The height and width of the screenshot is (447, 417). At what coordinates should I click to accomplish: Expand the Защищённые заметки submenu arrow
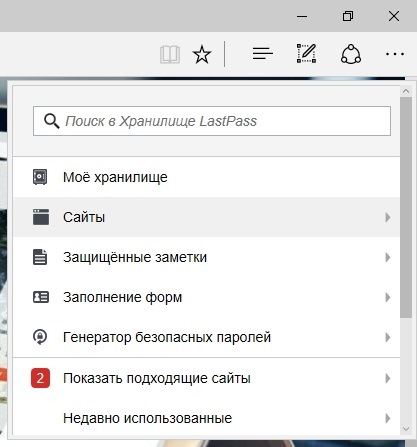(x=388, y=257)
